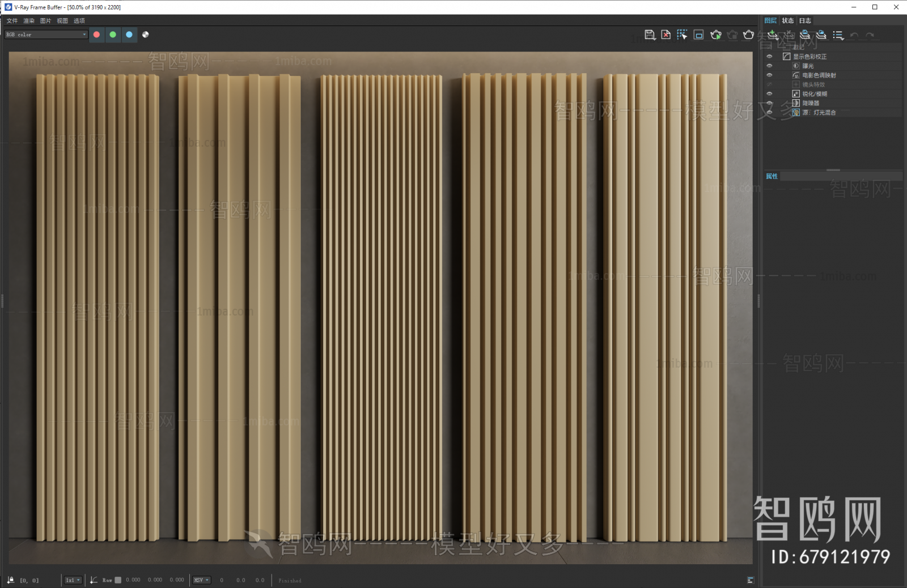Click the Raw color swatch
This screenshot has height=588, width=907.
pos(118,580)
